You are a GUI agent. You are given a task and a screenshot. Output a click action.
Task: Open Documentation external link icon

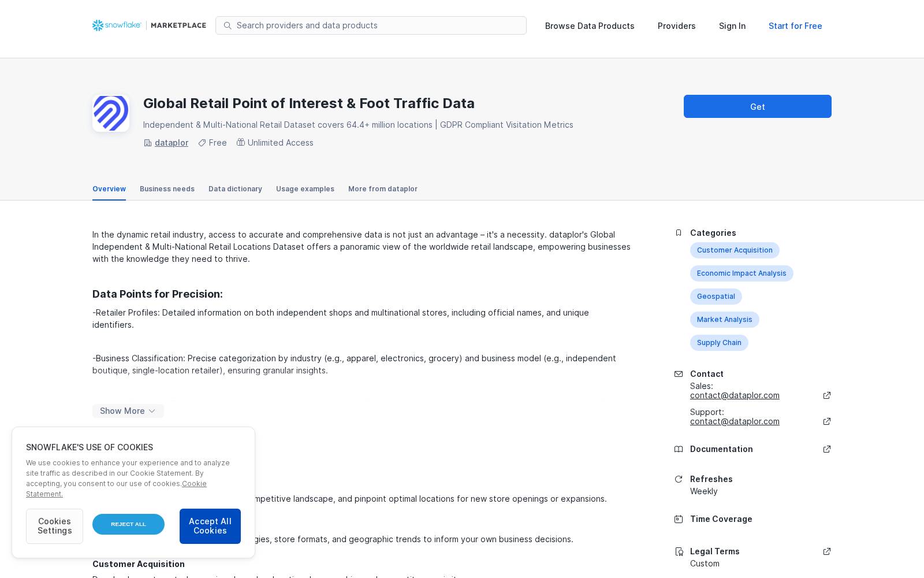click(827, 449)
